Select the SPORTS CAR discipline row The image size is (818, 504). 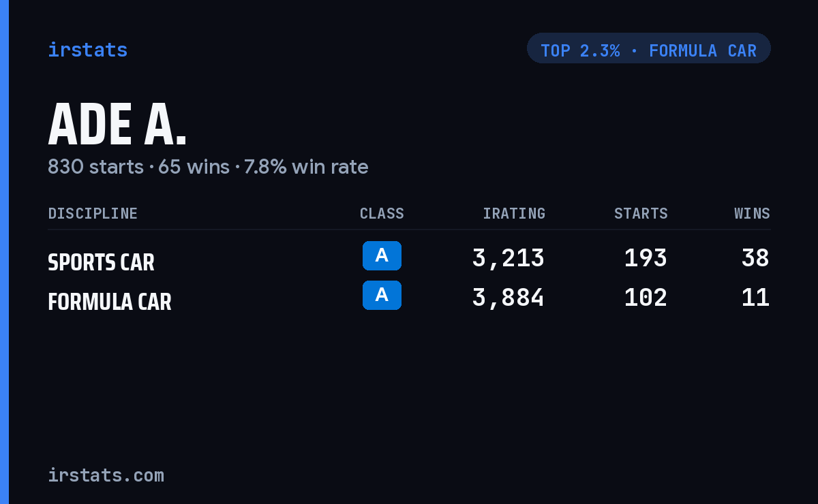(409, 259)
